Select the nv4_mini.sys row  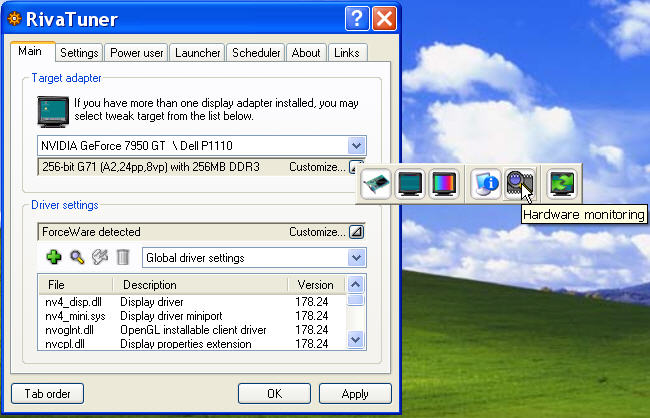[192, 316]
